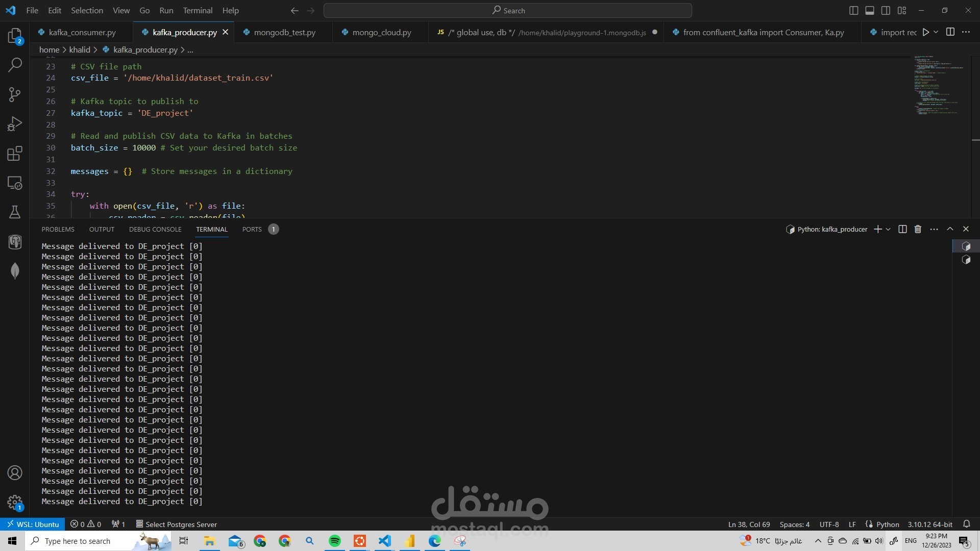This screenshot has width=980, height=551.
Task: Maximize the panel with the up chevron
Action: point(950,229)
